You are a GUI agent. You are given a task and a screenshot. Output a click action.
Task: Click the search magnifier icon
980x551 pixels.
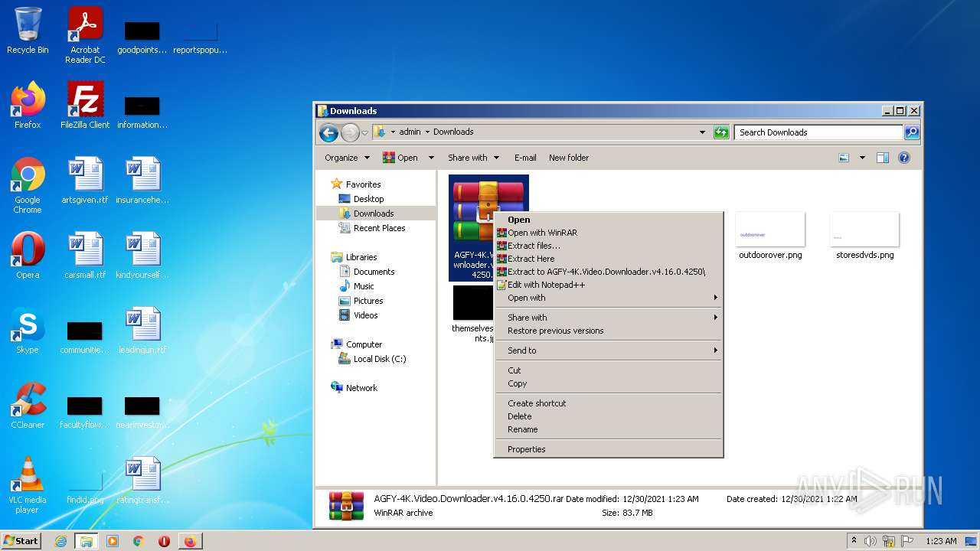pos(911,132)
